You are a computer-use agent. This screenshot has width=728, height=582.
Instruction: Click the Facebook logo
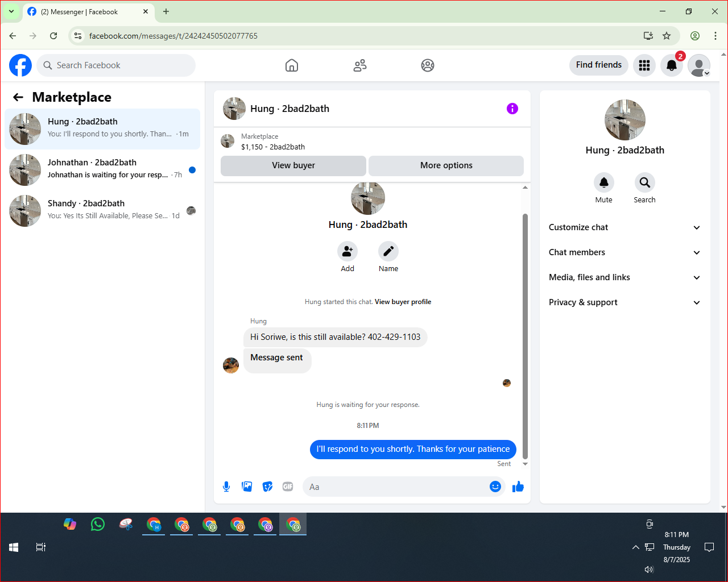pyautogui.click(x=20, y=65)
